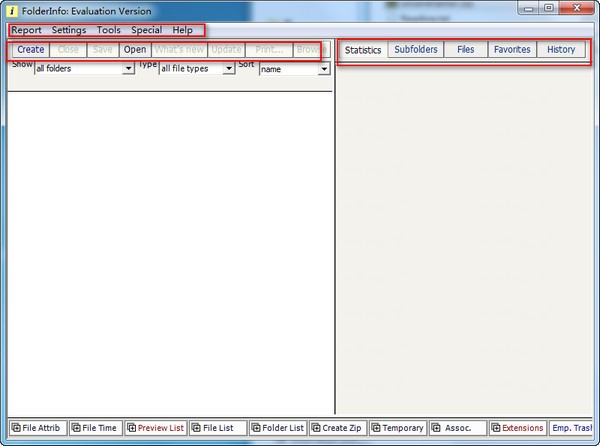Click the 'all file types' combo box field
Screen dimensions: 600x446
pos(197,69)
